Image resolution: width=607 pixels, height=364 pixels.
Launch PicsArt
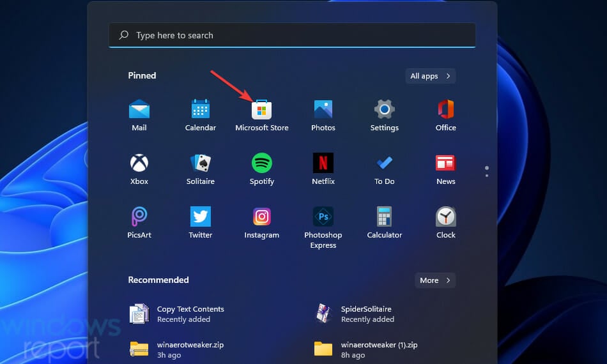(139, 222)
